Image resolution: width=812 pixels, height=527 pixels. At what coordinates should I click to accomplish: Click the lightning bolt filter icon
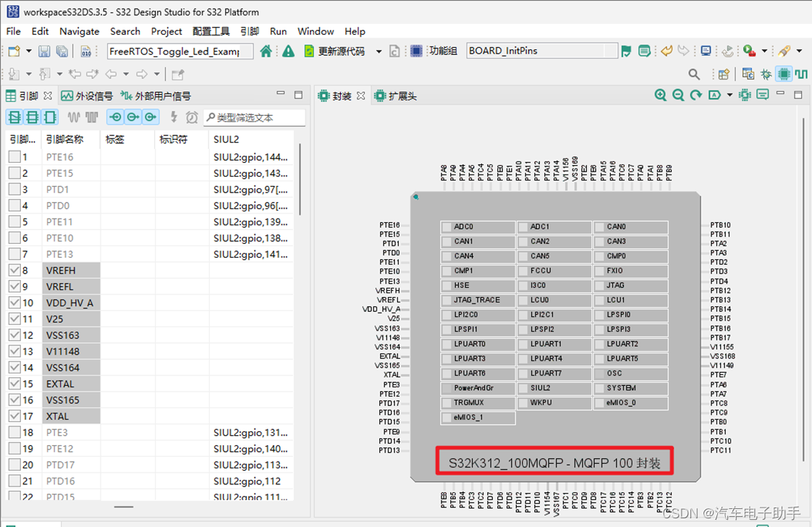(x=174, y=117)
